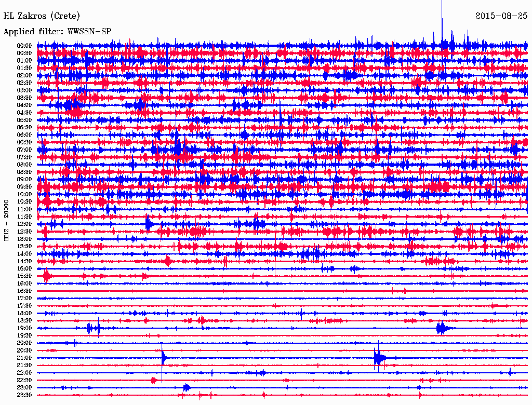Select the 01:30 time label
Screen dimensions: 532x405
24,68
